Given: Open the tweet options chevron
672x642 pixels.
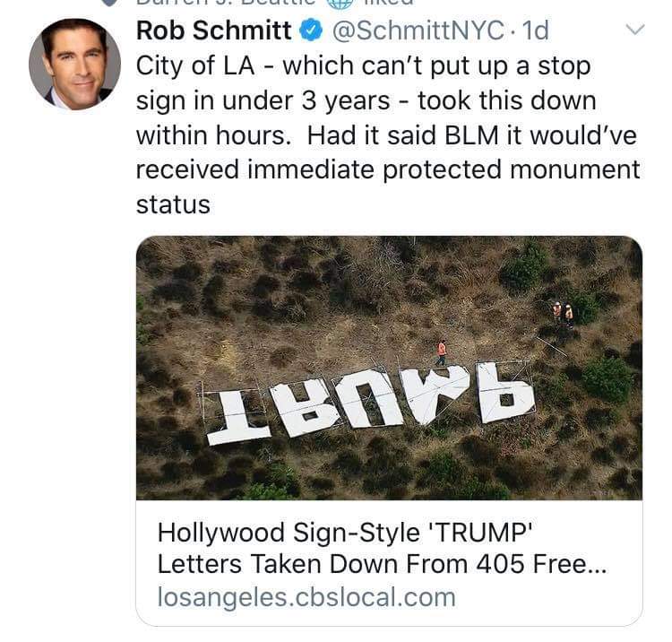Looking at the screenshot, I should (x=634, y=30).
